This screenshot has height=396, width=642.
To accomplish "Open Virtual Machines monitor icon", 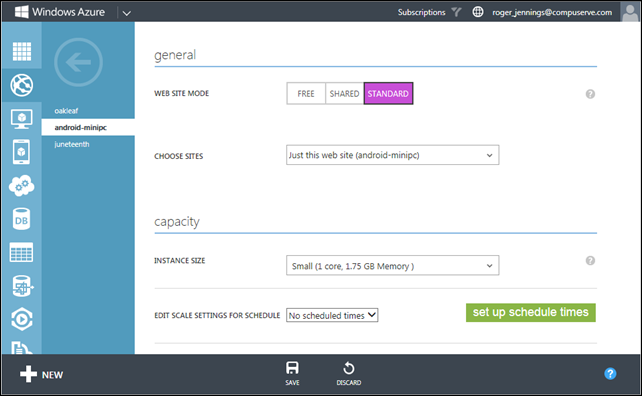I will [22, 119].
